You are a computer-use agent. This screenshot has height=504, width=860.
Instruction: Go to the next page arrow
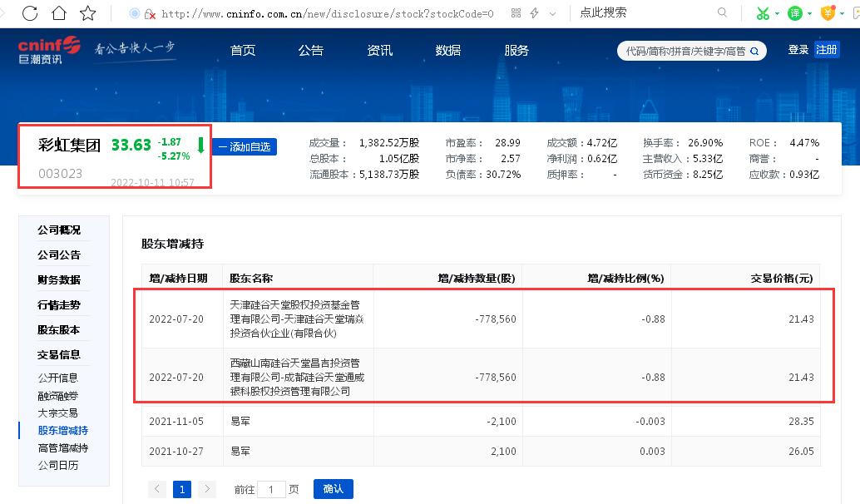tap(207, 489)
